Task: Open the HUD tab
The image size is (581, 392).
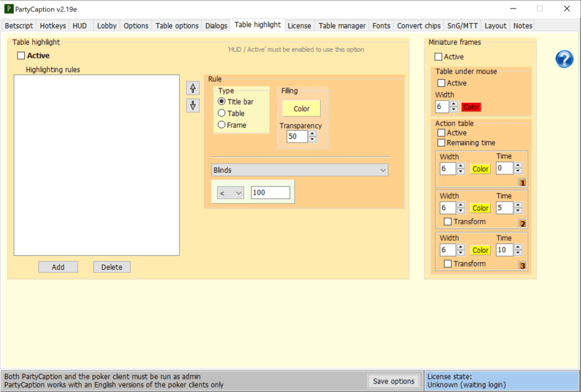Action: [x=79, y=26]
